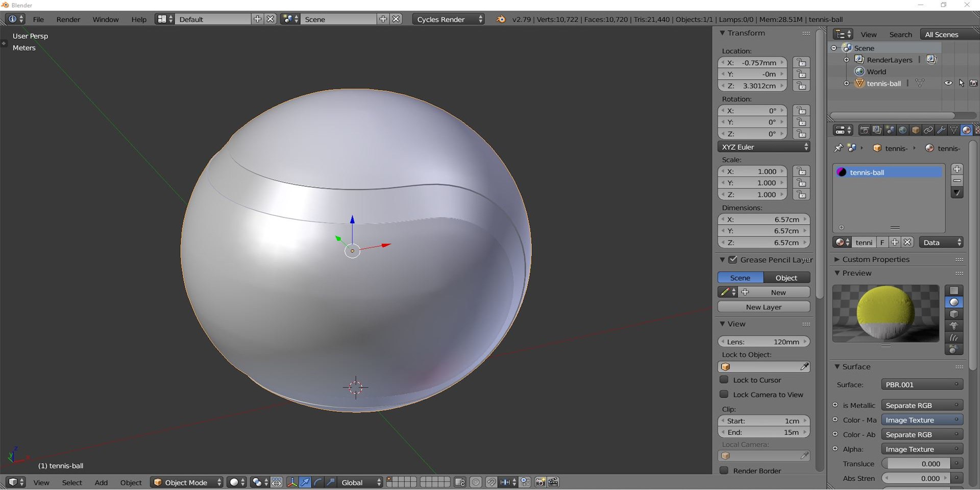
Task: Enable Render Border checkbox
Action: 724,470
